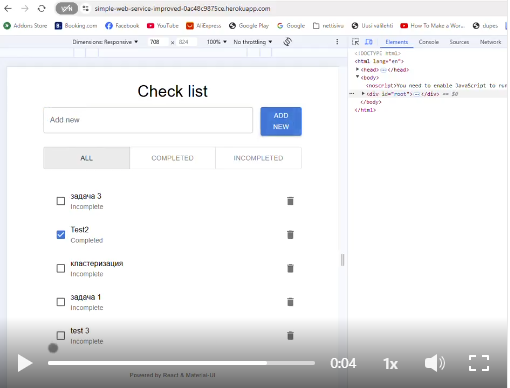Collapse the body element node
The height and width of the screenshot is (388, 510).
point(357,77)
